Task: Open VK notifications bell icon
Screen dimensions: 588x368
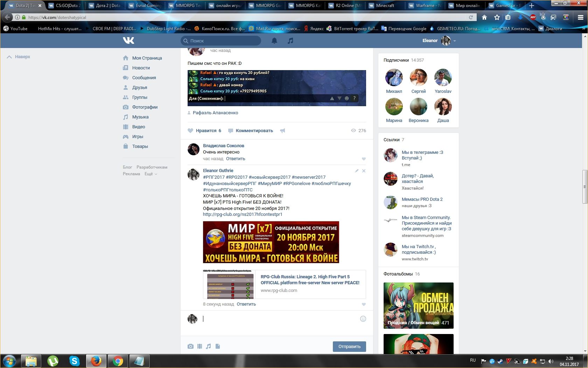Action: [274, 41]
